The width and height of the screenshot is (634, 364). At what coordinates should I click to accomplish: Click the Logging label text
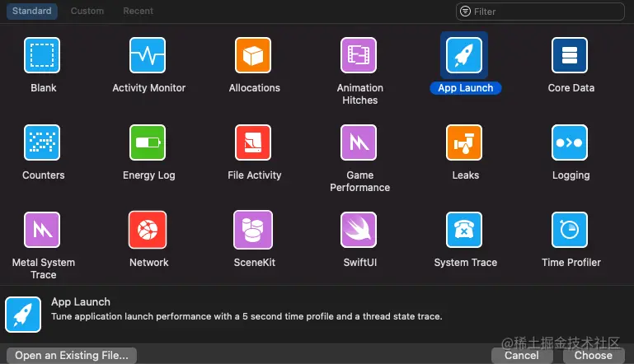pos(571,175)
